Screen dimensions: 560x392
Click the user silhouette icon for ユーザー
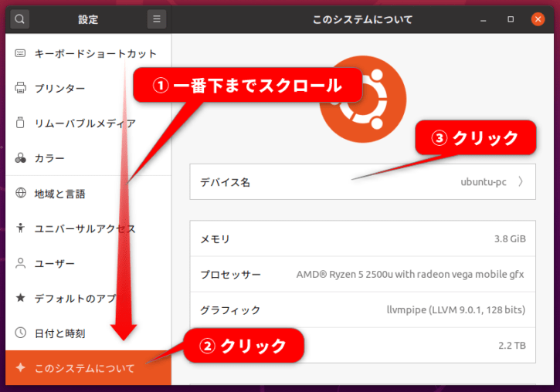(x=20, y=263)
